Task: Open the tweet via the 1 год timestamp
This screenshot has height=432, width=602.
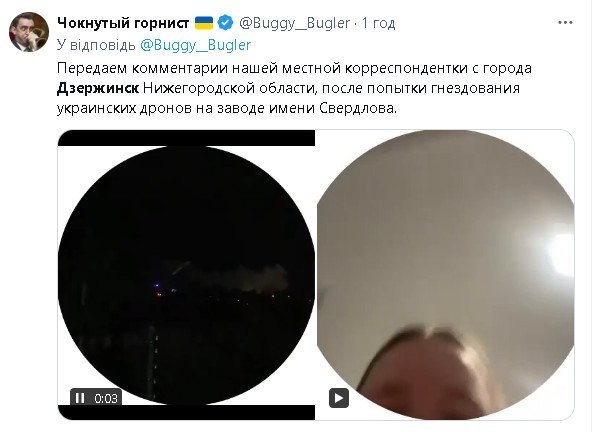Action: pyautogui.click(x=379, y=23)
